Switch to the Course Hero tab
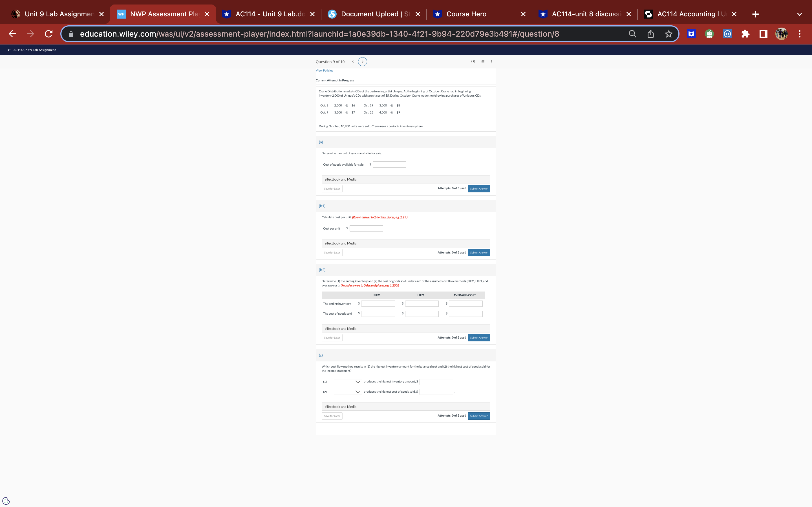The width and height of the screenshot is (812, 507). click(x=466, y=14)
